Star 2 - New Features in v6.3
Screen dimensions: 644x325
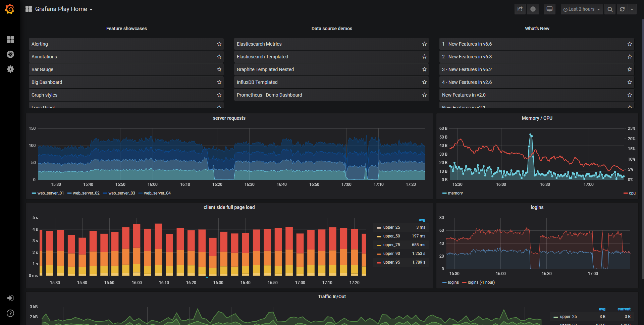click(630, 57)
